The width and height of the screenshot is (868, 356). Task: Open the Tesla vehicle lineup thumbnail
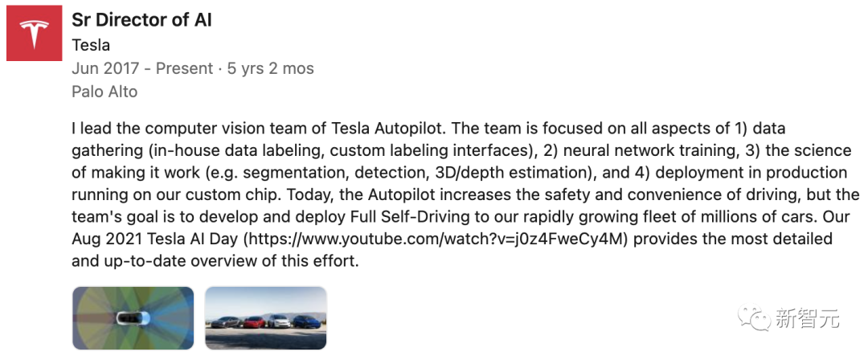pos(265,317)
